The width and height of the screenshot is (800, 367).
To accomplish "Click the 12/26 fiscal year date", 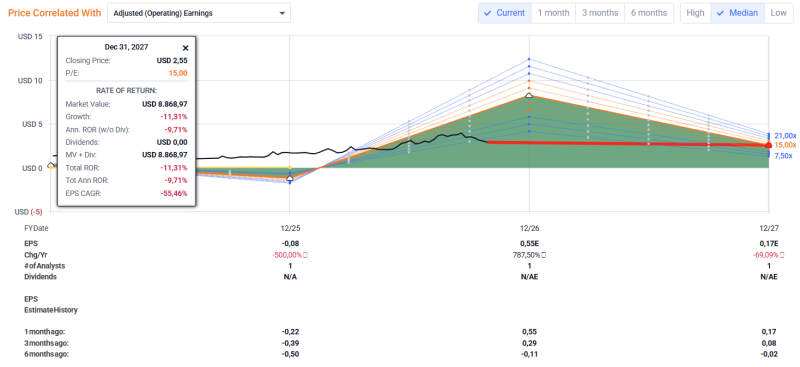I will [529, 228].
